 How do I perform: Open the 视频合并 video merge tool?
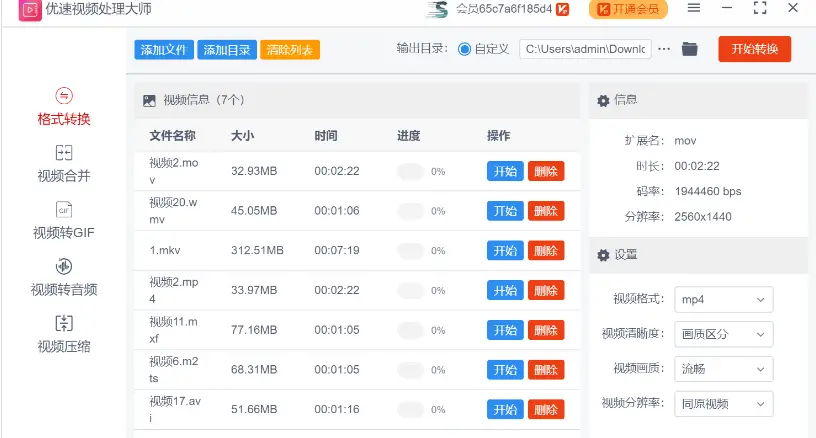pyautogui.click(x=64, y=164)
